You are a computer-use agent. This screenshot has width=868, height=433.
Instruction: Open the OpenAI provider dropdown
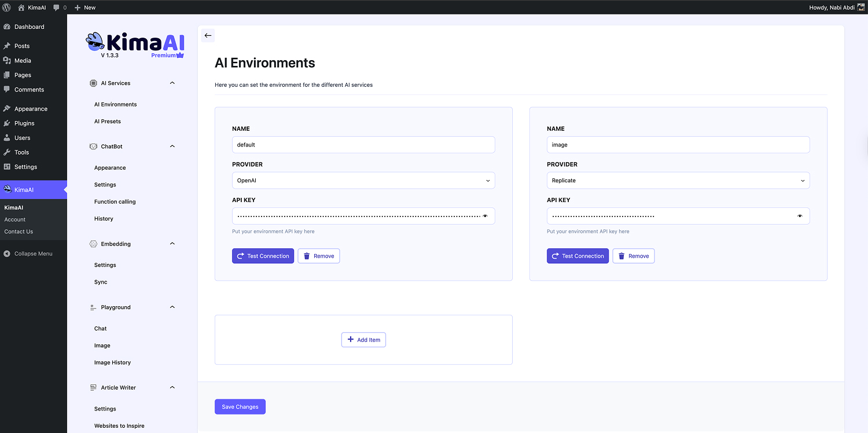(x=363, y=181)
